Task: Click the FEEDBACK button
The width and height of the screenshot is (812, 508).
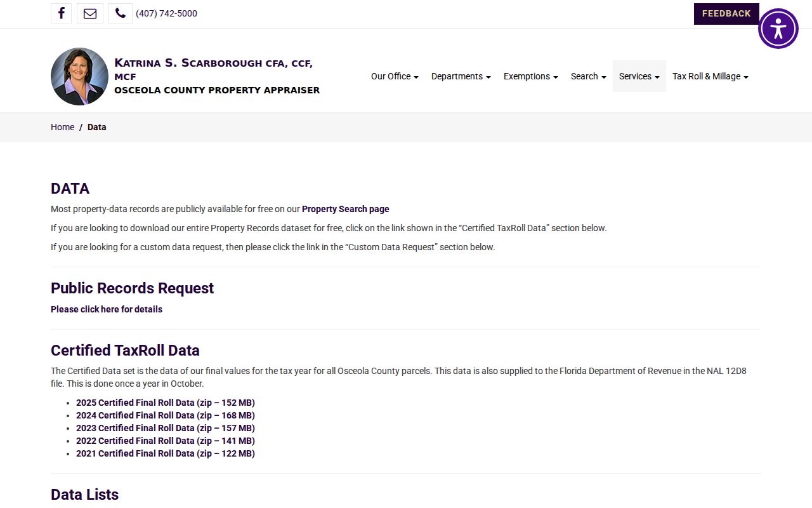Action: click(726, 13)
